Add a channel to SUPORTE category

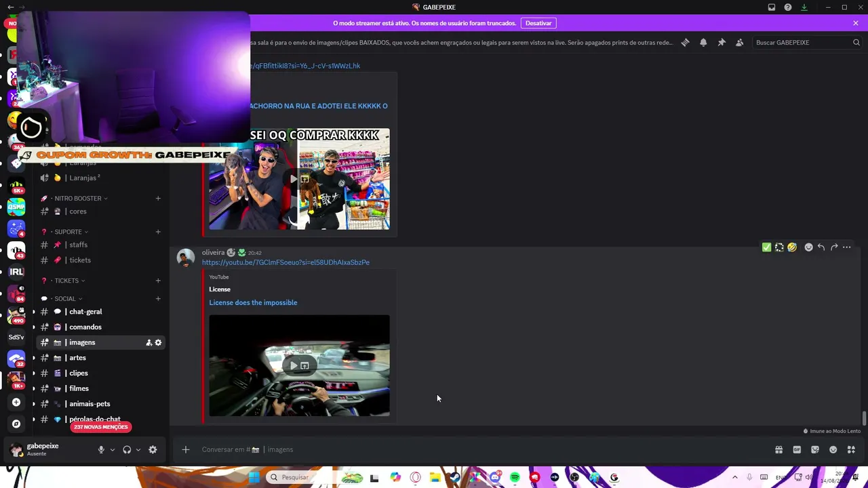click(x=158, y=232)
